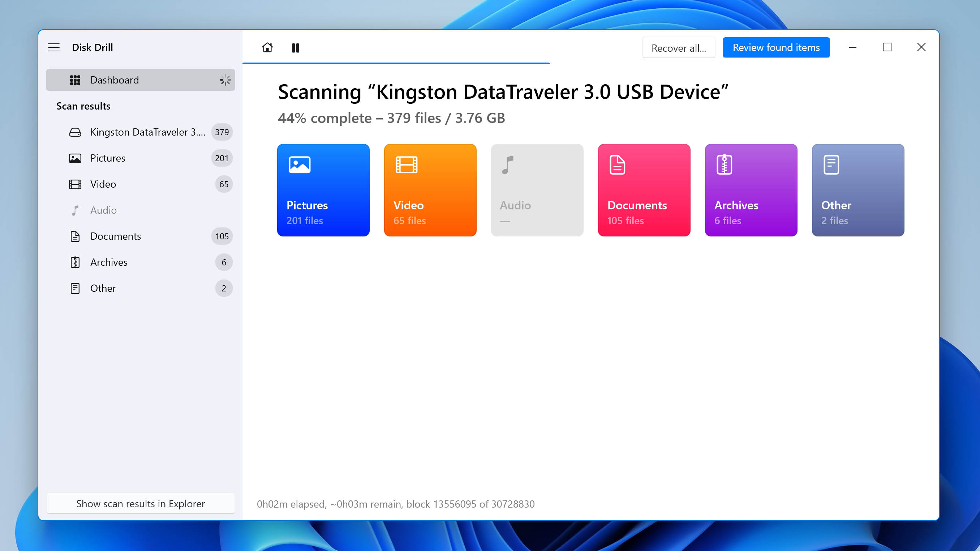
Task: Click the sidebar Other file icon
Action: 75,289
